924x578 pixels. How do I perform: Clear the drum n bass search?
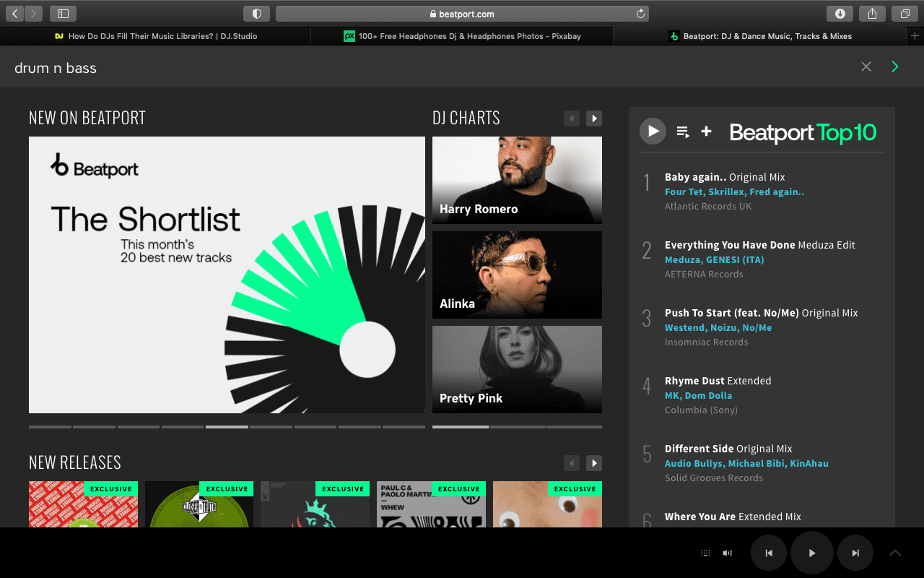point(866,66)
